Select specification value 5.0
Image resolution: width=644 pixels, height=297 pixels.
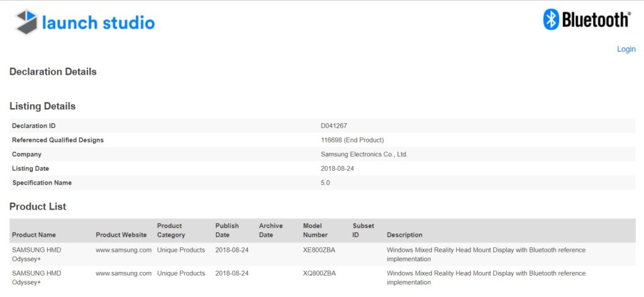325,183
